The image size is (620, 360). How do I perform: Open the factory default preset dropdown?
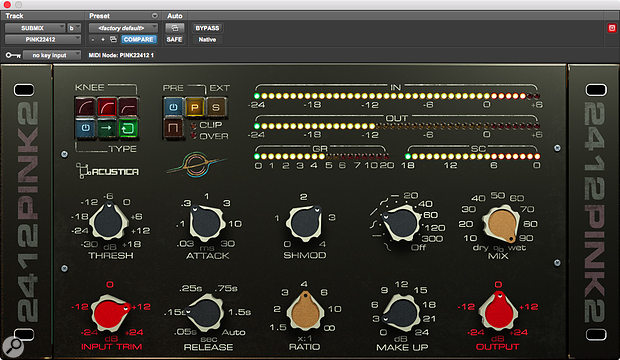(123, 28)
